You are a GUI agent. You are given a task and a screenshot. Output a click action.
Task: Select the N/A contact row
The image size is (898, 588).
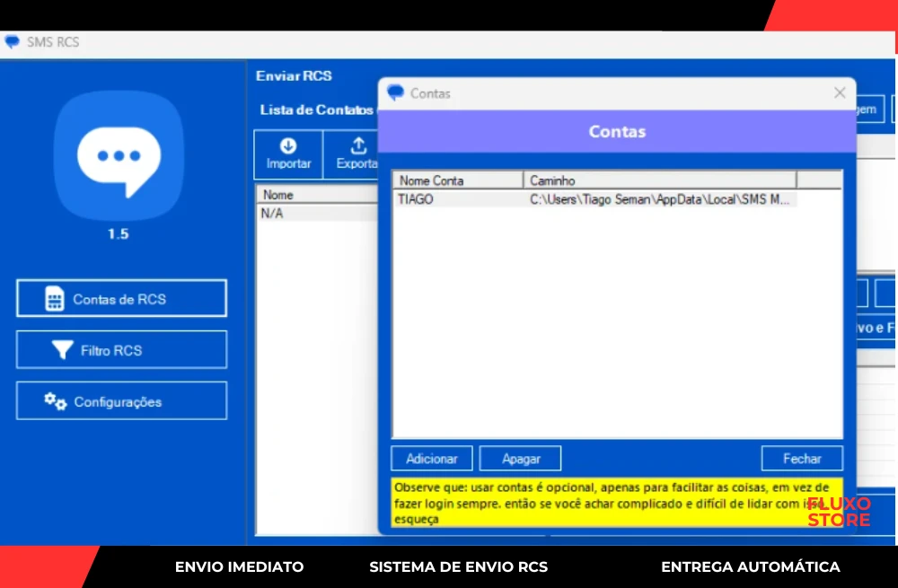point(272,214)
